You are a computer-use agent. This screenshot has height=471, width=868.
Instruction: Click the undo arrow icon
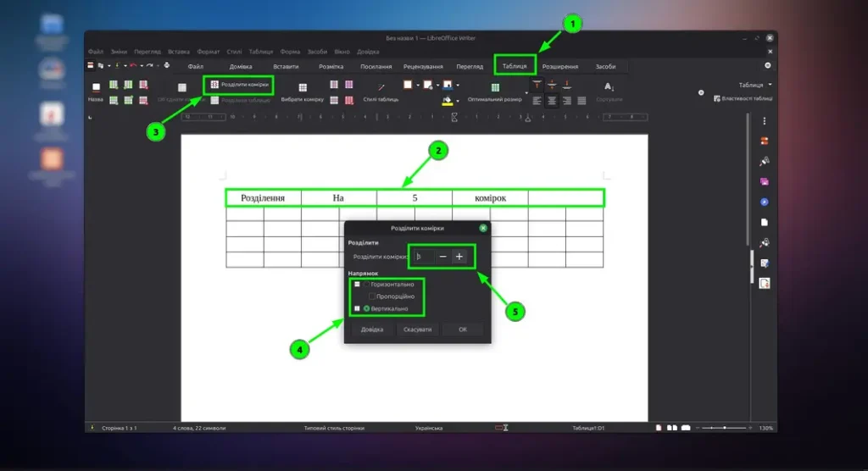click(x=133, y=65)
